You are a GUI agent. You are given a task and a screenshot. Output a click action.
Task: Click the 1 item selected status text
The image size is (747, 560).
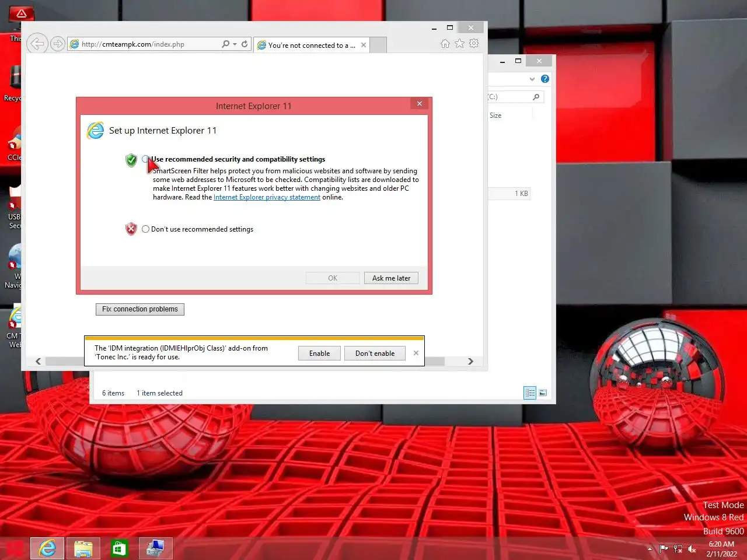[x=159, y=393]
